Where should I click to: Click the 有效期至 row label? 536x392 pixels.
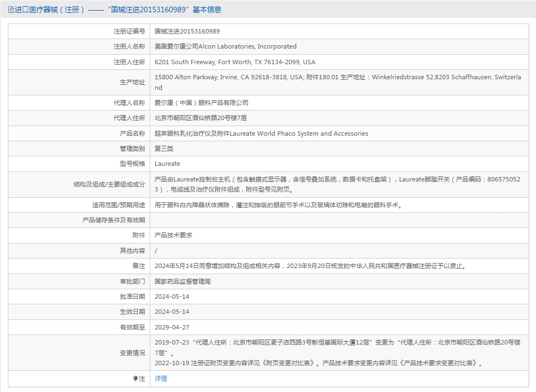tap(132, 327)
